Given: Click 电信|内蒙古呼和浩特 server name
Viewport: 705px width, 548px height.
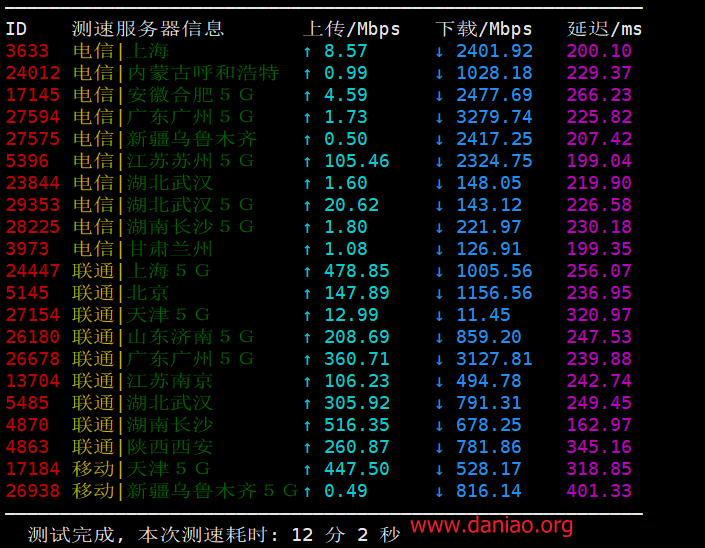Looking at the screenshot, I should pyautogui.click(x=176, y=73).
